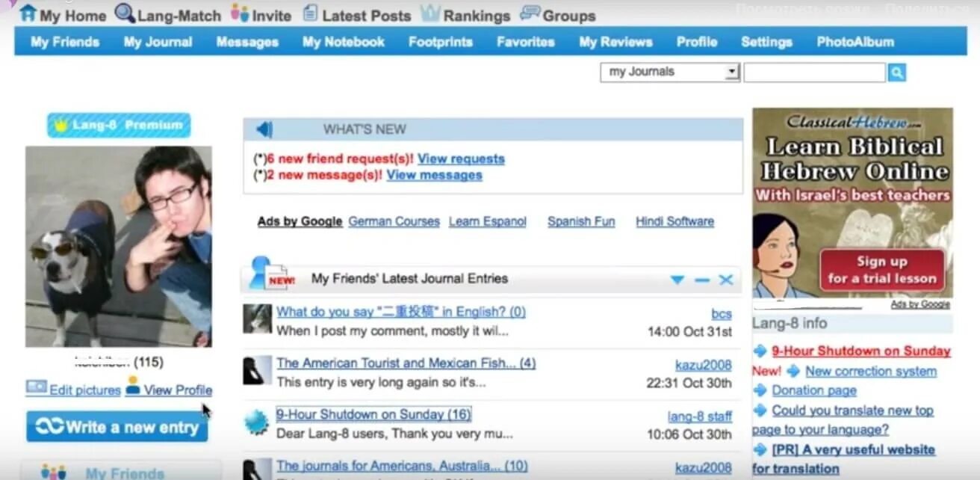Open the my Journals dropdown
Viewport: 980px width, 480px height.
point(670,72)
